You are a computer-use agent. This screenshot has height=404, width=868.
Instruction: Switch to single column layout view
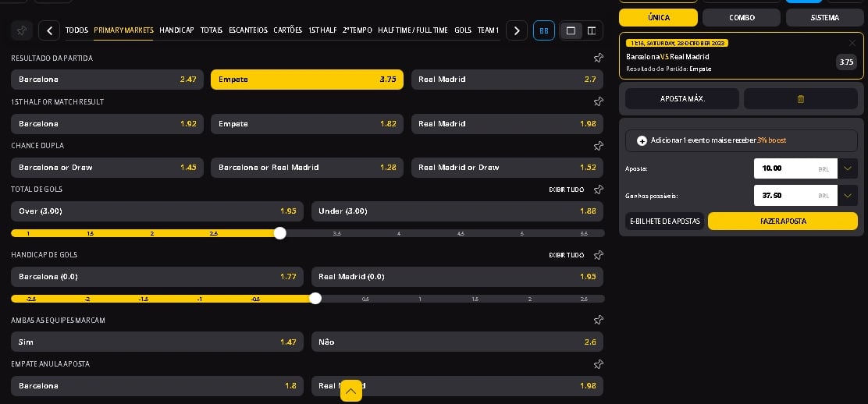(571, 30)
